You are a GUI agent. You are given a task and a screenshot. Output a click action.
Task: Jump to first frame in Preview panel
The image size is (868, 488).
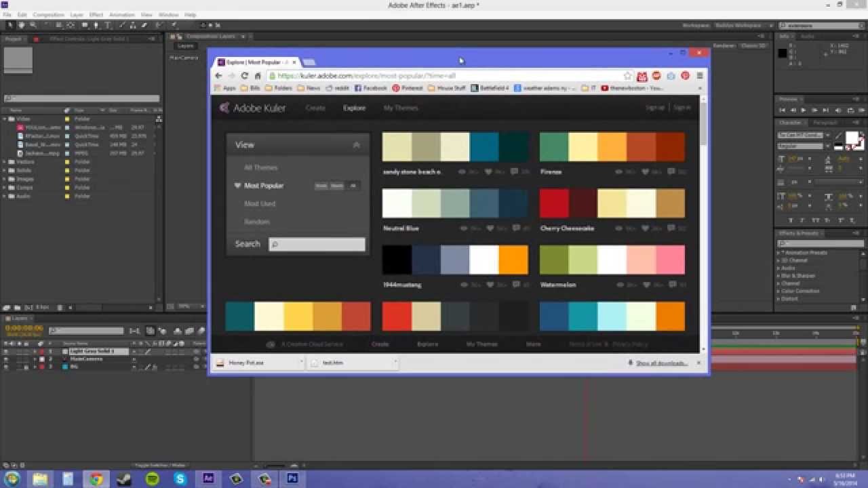[x=783, y=110]
